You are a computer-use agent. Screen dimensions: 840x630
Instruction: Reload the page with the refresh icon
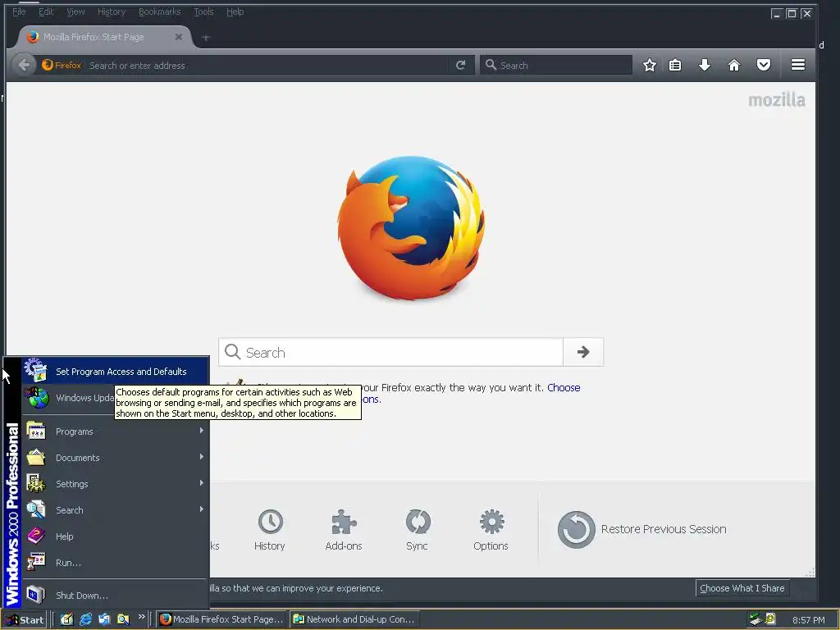[460, 66]
